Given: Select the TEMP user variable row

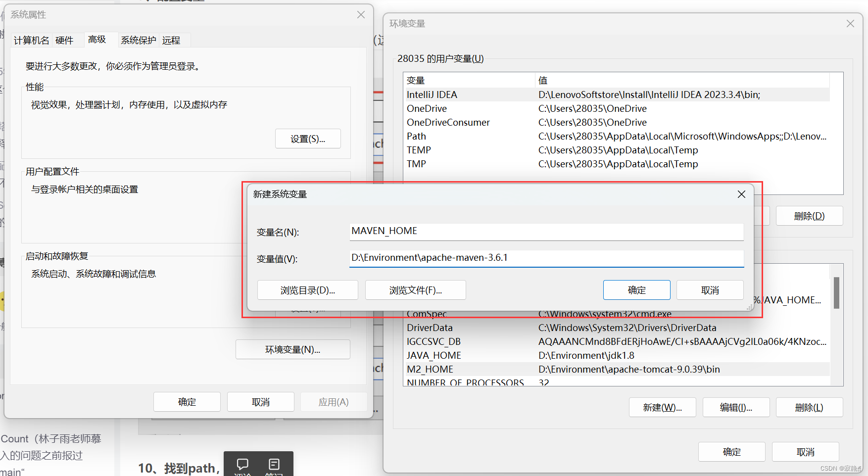Looking at the screenshot, I should 617,150.
